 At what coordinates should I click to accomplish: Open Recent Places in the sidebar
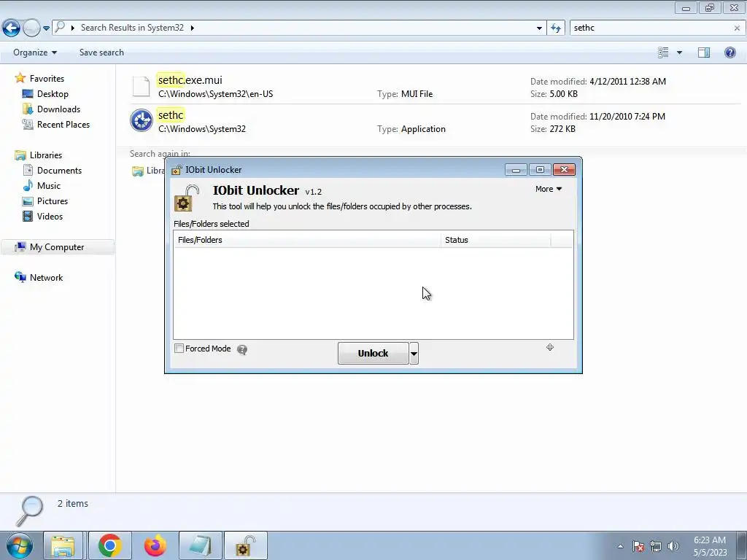coord(63,124)
